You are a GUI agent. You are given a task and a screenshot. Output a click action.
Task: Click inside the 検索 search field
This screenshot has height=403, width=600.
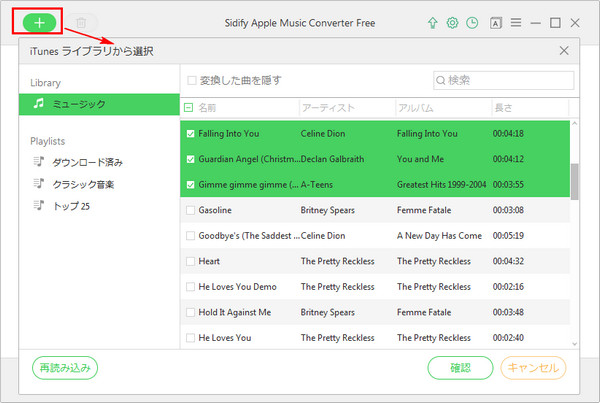(x=510, y=80)
